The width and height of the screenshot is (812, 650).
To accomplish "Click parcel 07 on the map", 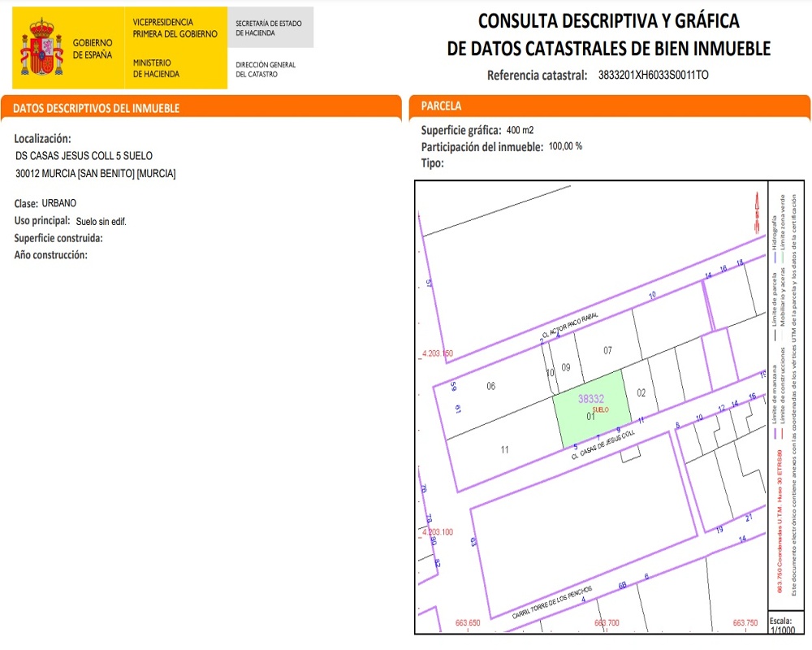I will click(607, 350).
